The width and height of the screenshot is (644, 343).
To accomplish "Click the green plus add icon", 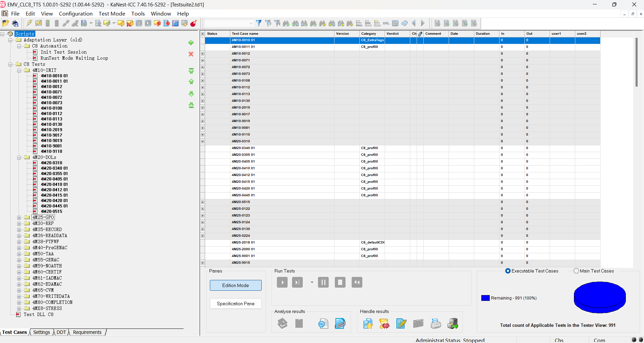I will pos(191,42).
